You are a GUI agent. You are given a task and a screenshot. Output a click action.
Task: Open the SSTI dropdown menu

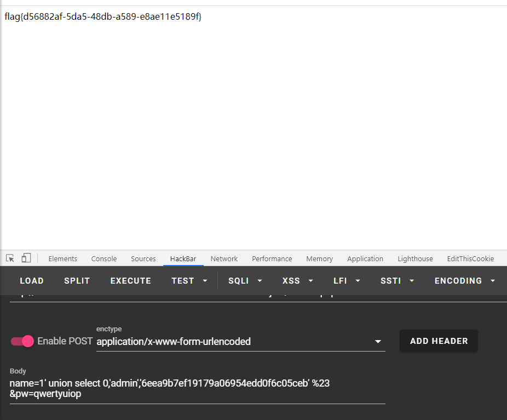(397, 280)
